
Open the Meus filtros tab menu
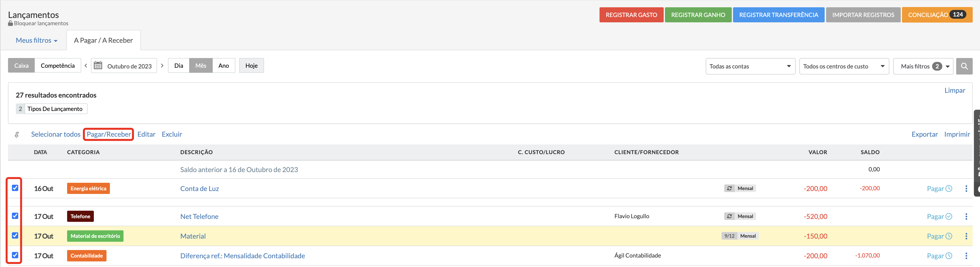coord(36,40)
